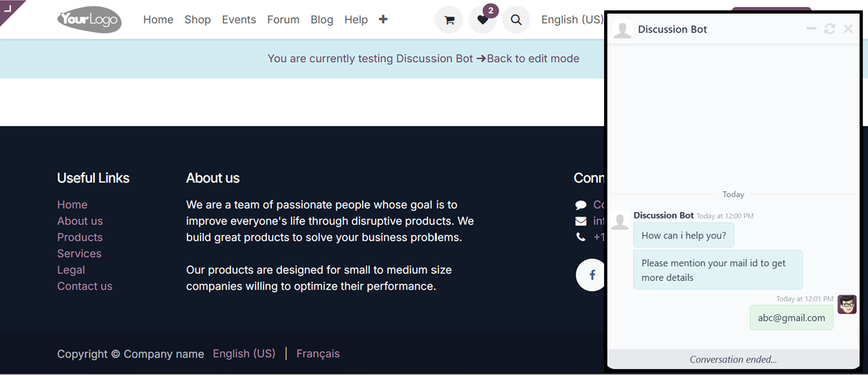Open the Products footer link

tap(80, 237)
